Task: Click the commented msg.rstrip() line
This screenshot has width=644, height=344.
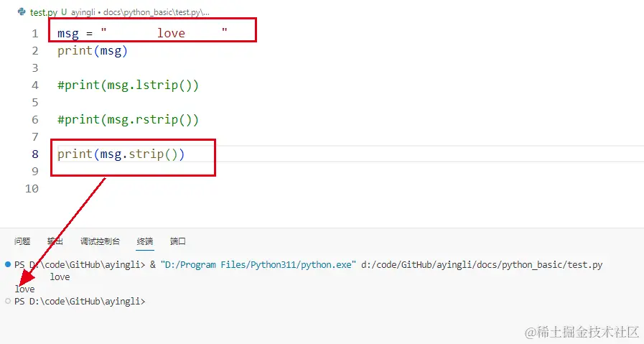Action: [128, 120]
